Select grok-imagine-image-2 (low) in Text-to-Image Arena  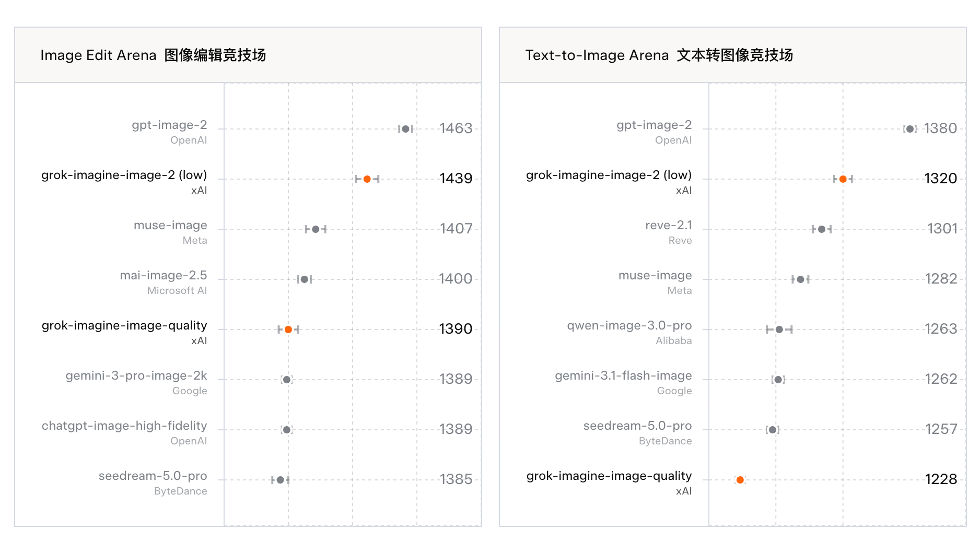[x=609, y=175]
